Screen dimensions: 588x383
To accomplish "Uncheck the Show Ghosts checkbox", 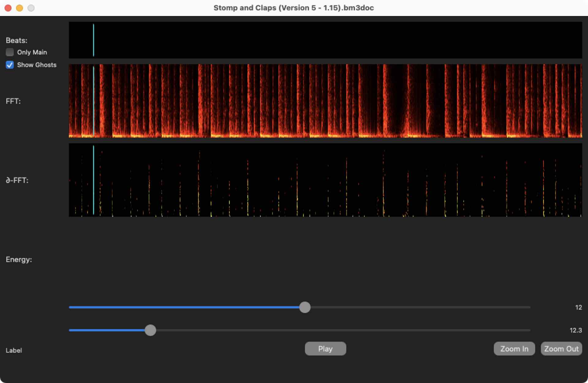I will coord(10,65).
